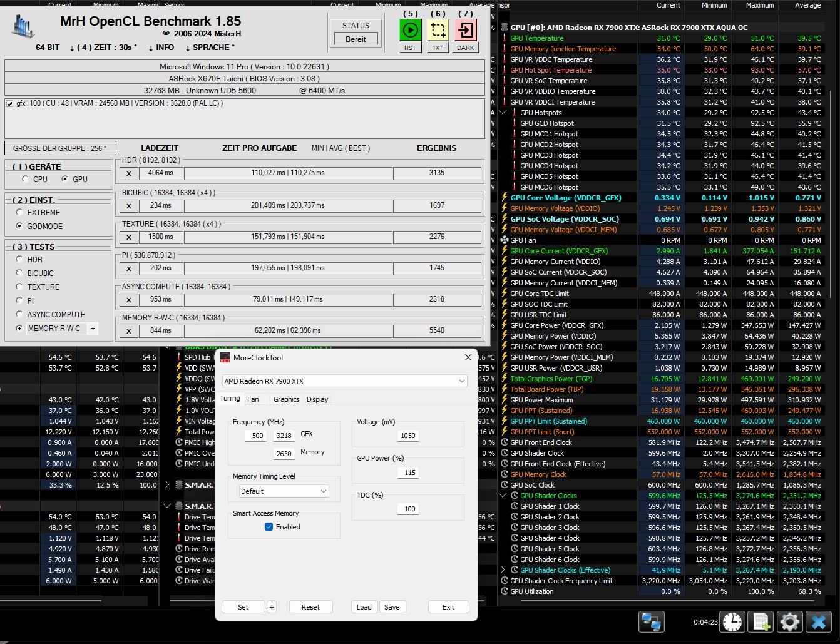Click lightning icon beside Total Graphics Power (TGP)
The image size is (840, 644).
click(505, 379)
